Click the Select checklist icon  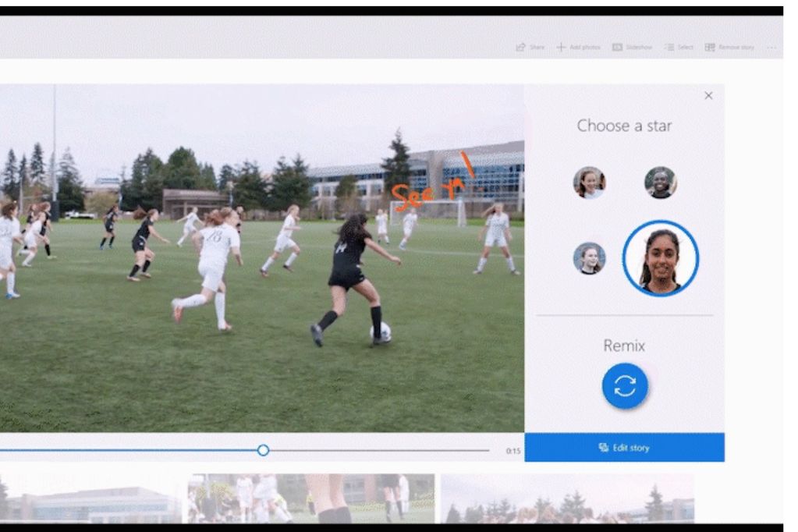[x=669, y=48]
